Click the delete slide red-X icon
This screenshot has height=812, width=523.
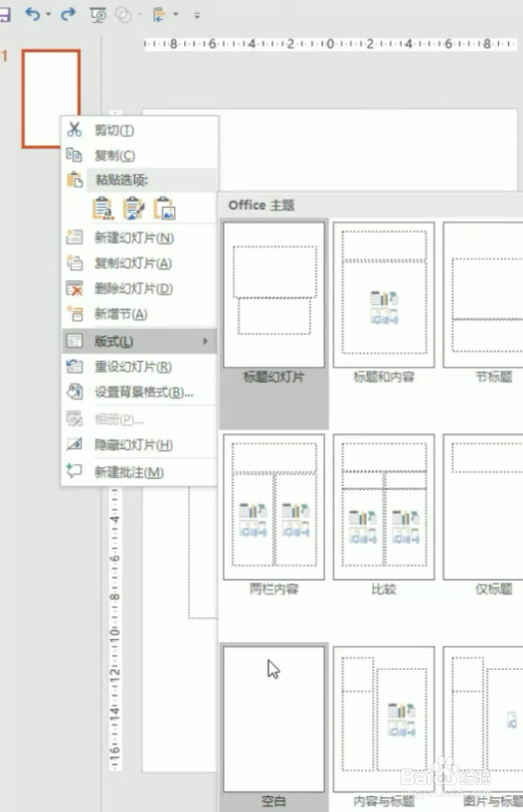75,288
